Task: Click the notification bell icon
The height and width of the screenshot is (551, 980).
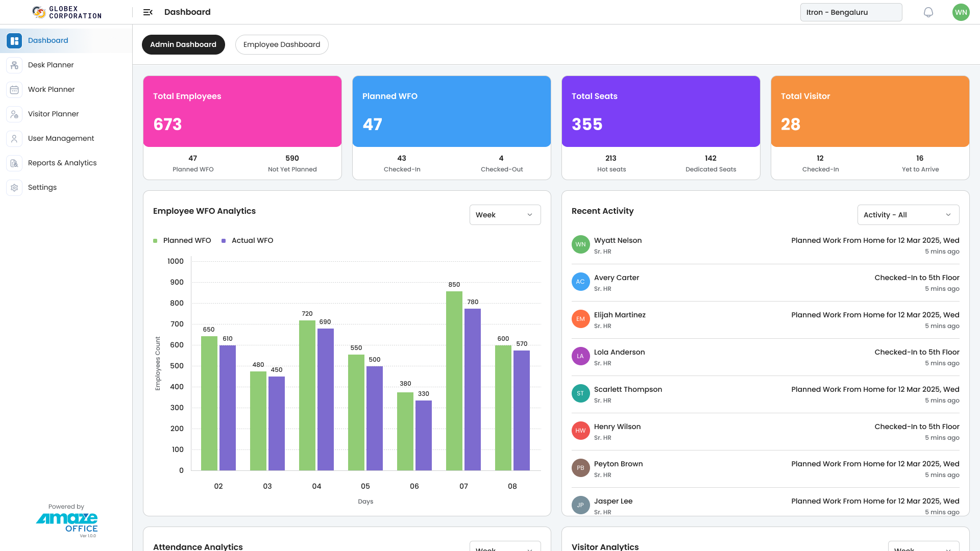Action: (x=928, y=12)
